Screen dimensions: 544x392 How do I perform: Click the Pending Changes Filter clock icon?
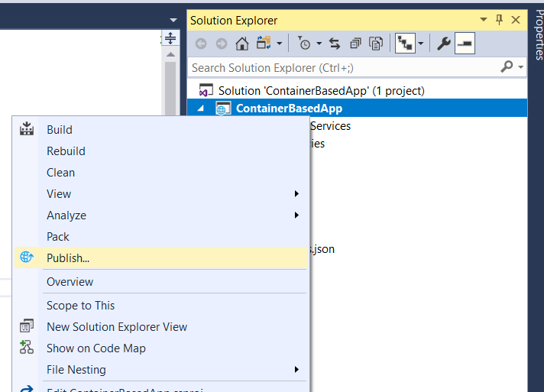pos(304,44)
